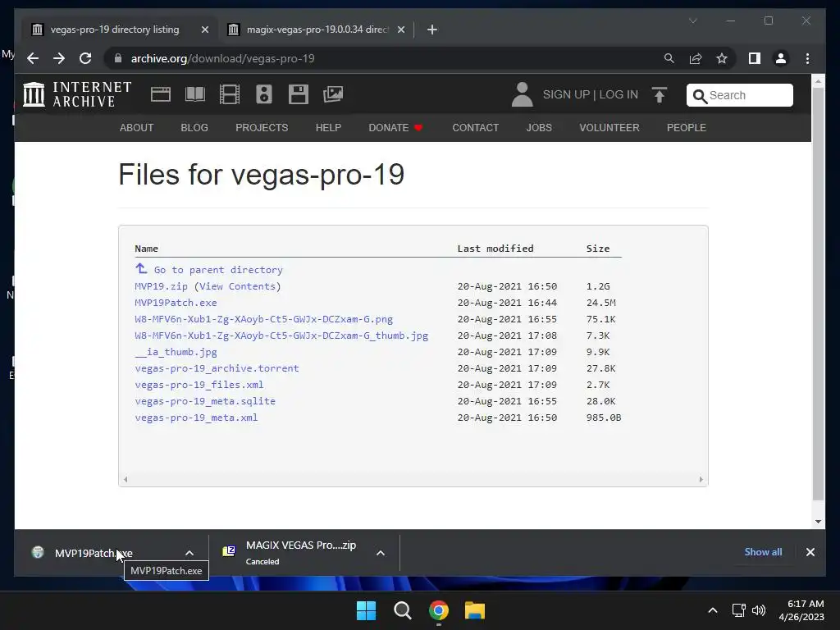
Task: Reload the current page
Action: coord(85,58)
